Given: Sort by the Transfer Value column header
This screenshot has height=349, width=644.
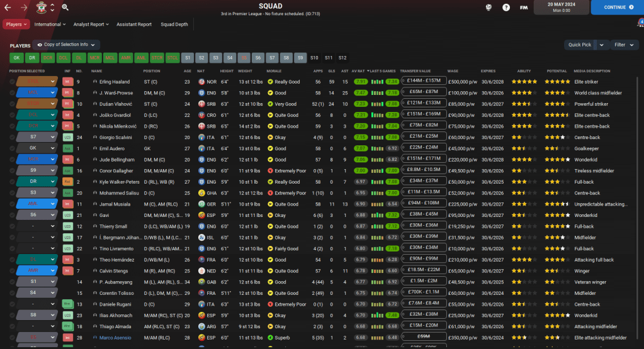Looking at the screenshot, I should coord(415,71).
